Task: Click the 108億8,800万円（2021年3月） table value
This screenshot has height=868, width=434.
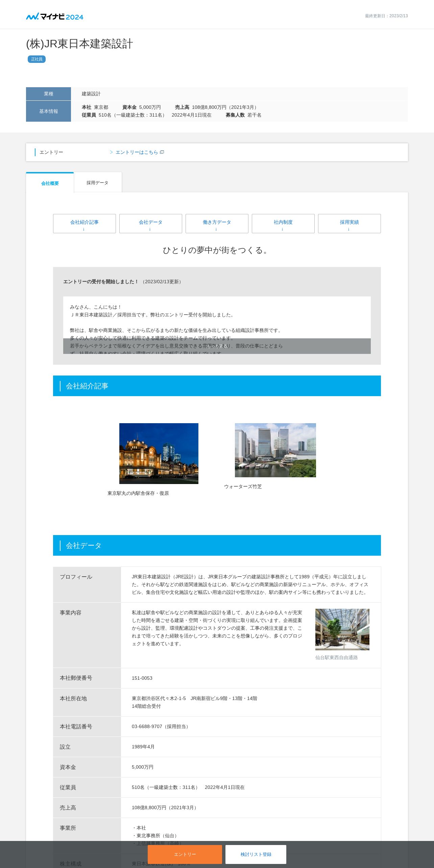Action: coord(165,807)
